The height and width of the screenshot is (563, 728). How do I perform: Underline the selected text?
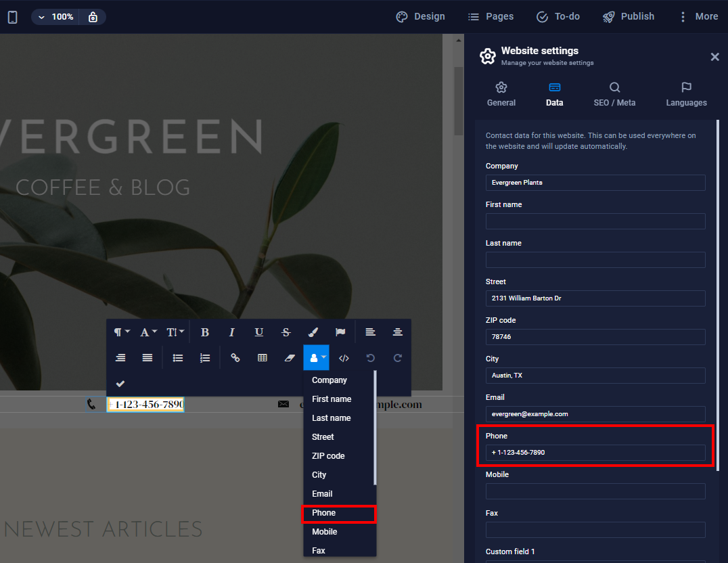coord(259,332)
